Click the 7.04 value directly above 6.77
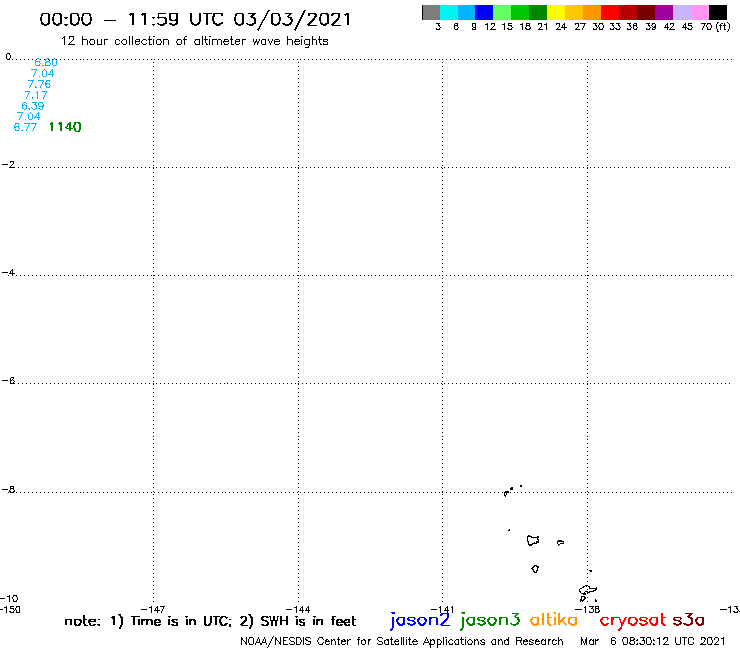 [28, 116]
